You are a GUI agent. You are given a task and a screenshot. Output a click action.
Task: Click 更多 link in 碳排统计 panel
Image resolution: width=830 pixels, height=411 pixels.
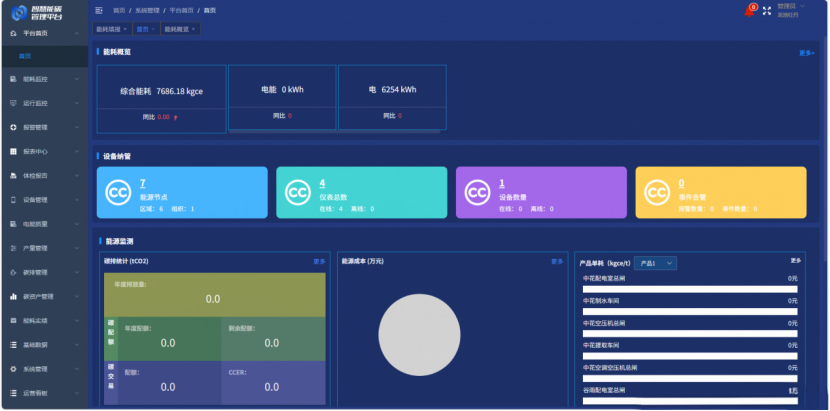pyautogui.click(x=319, y=261)
